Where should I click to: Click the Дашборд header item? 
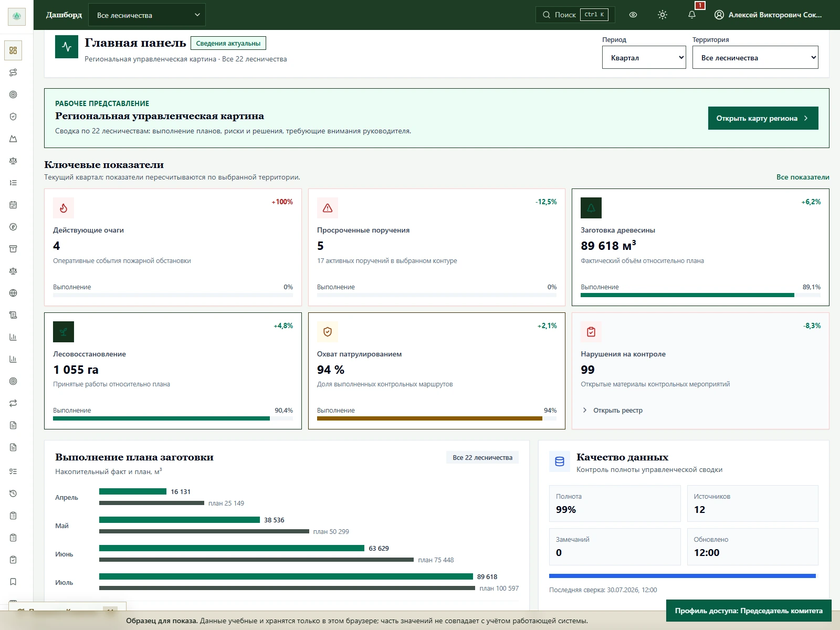[64, 15]
